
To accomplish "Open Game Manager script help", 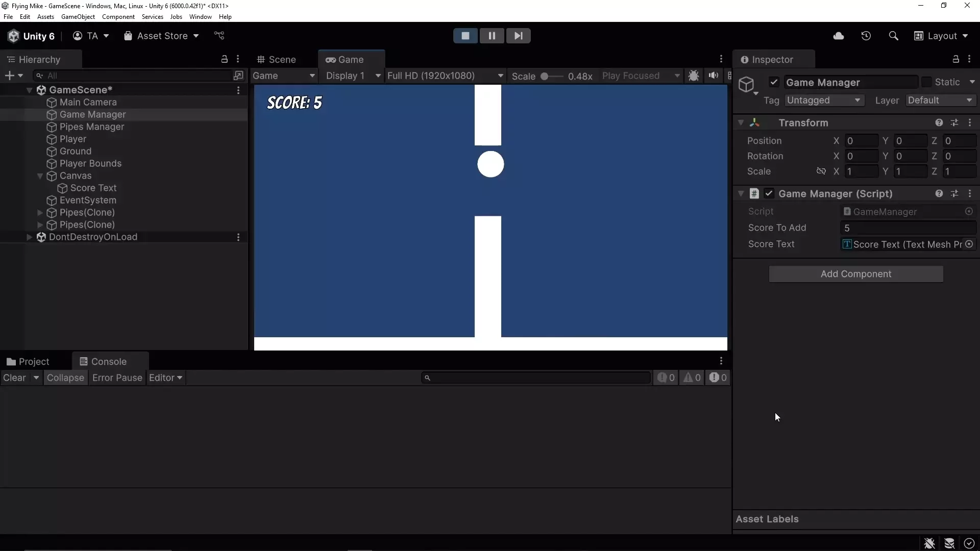I will tap(939, 193).
